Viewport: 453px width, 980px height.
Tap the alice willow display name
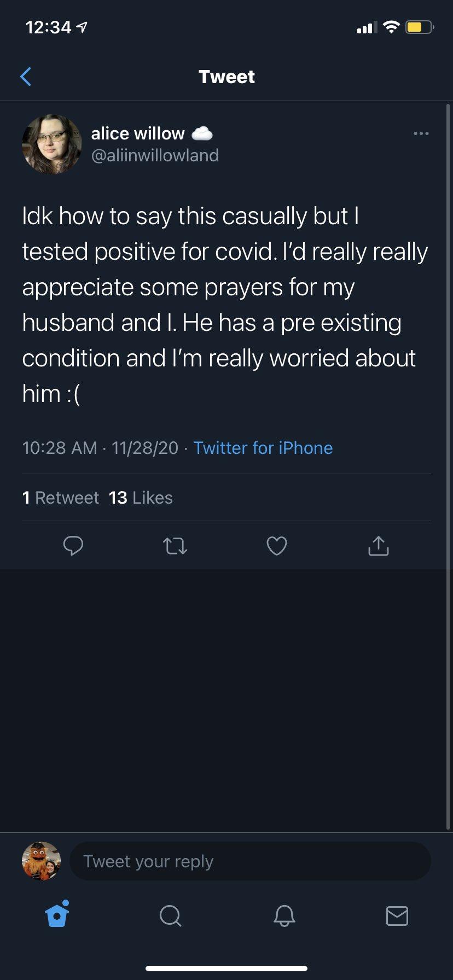138,133
